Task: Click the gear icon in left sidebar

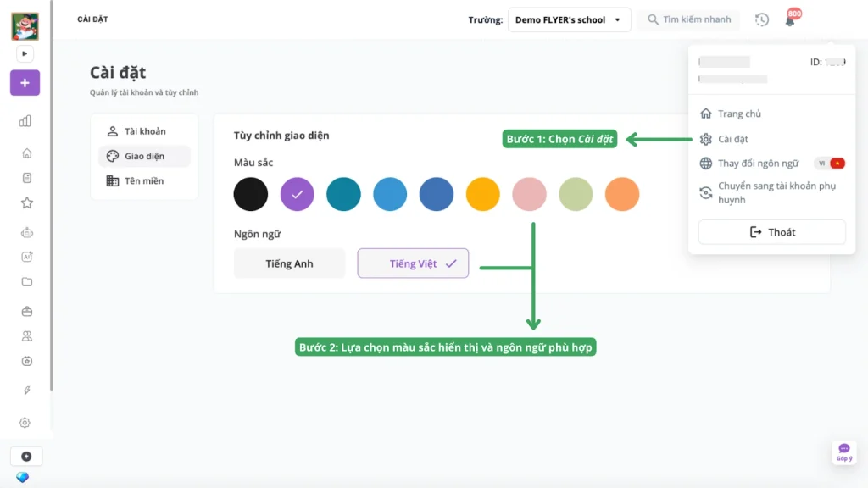Action: (x=25, y=423)
